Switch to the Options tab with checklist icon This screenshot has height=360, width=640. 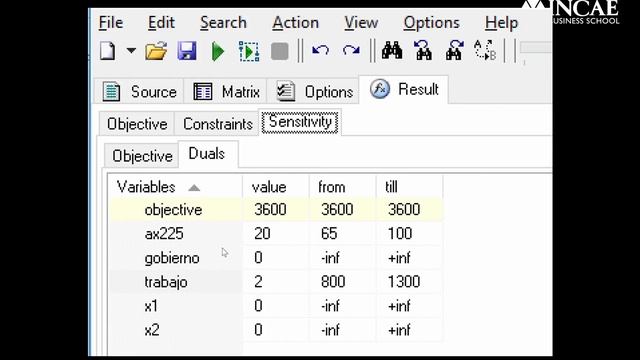click(313, 91)
